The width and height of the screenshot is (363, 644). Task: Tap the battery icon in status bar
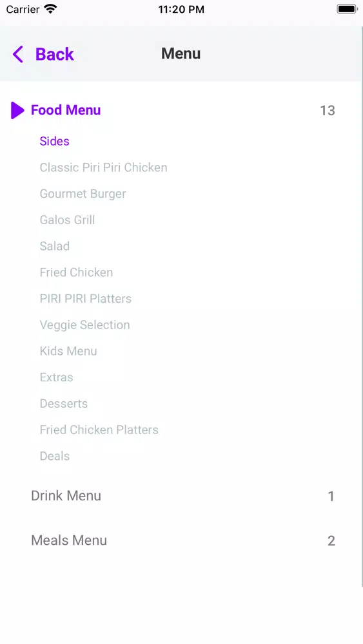(348, 9)
